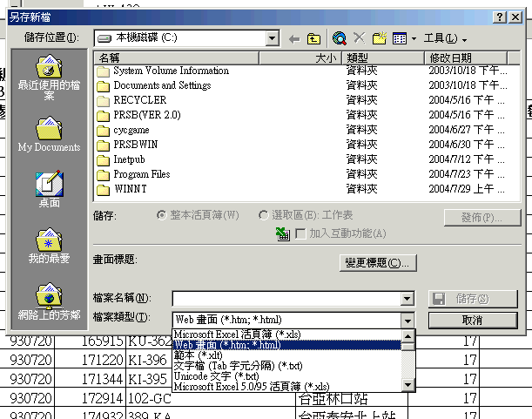Click the 取消 cancel button
This screenshot has height=419, width=532.
coord(472,320)
